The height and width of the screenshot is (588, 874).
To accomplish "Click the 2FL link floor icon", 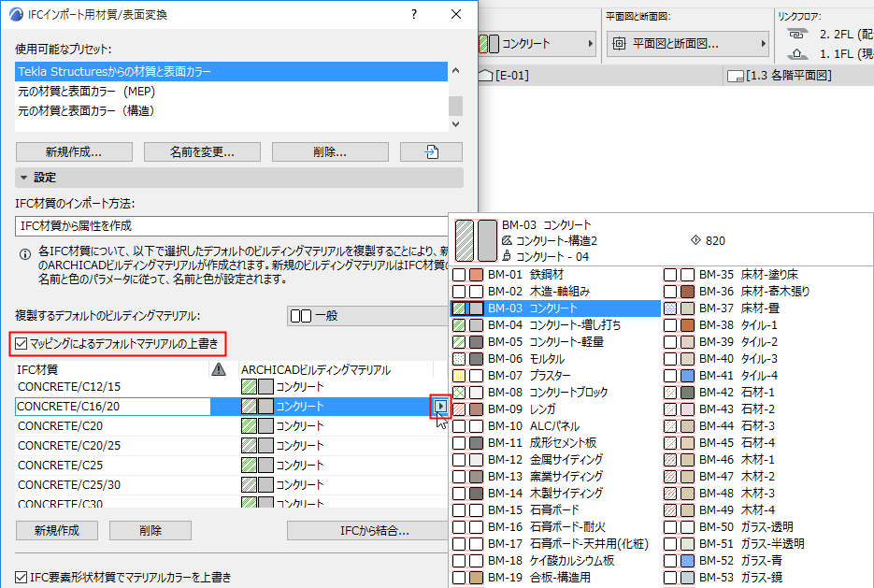I will pos(797,34).
